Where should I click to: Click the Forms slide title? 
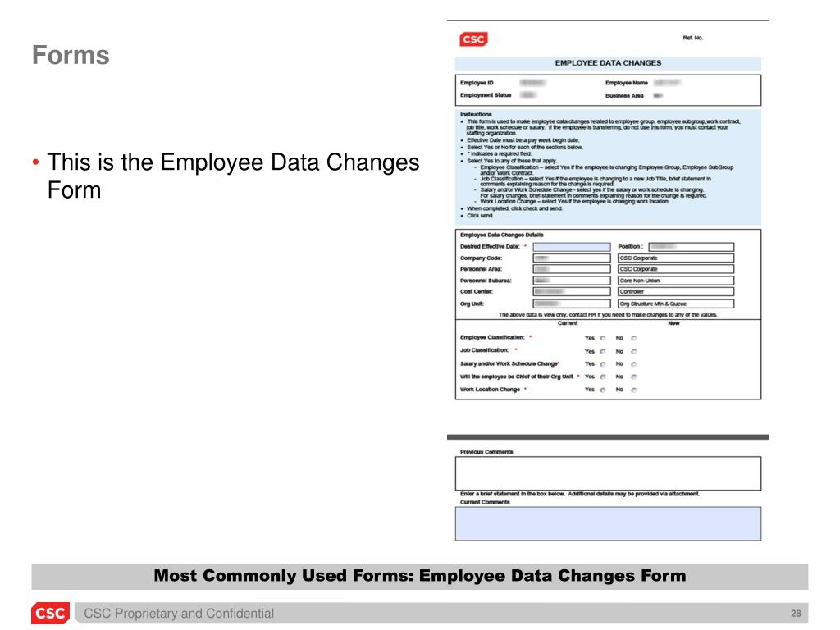coord(71,55)
